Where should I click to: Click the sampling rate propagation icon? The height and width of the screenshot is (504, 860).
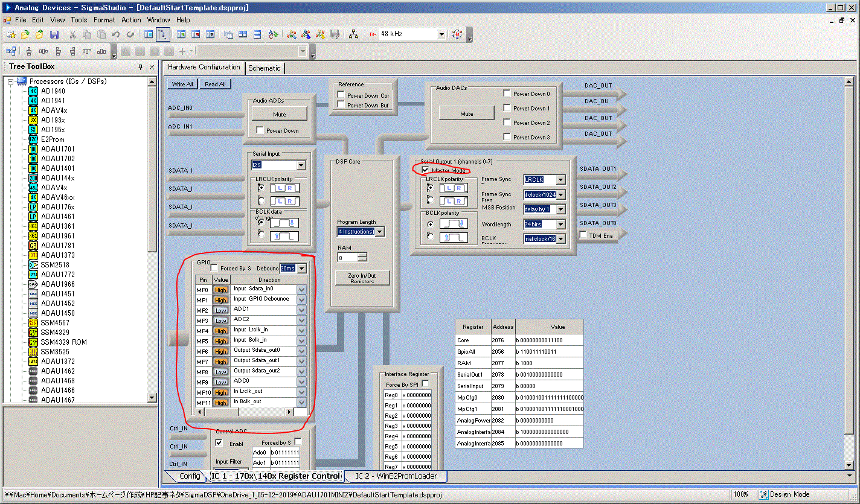click(457, 34)
